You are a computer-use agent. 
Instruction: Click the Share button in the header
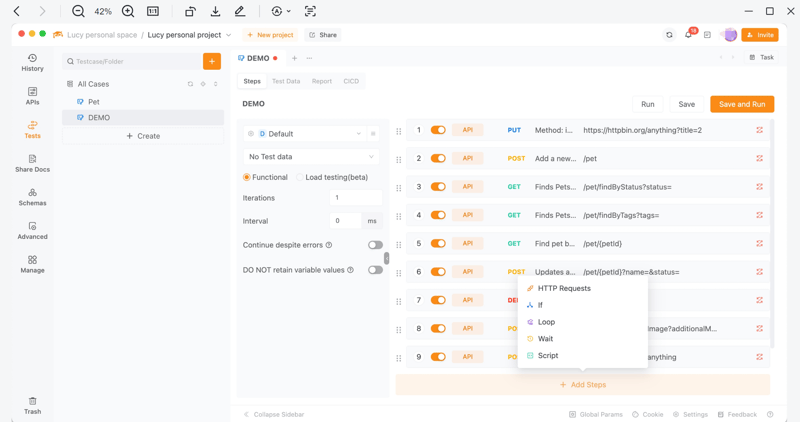click(x=322, y=35)
